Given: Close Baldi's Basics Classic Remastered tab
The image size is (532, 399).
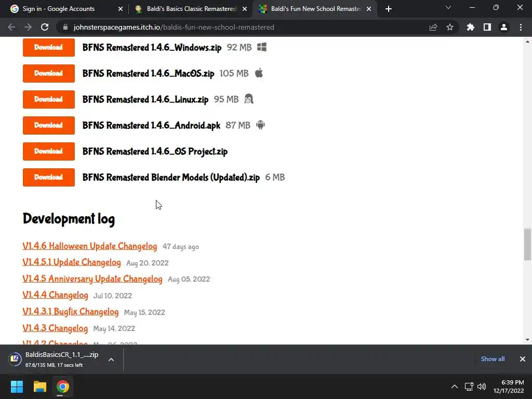Looking at the screenshot, I should point(245,9).
